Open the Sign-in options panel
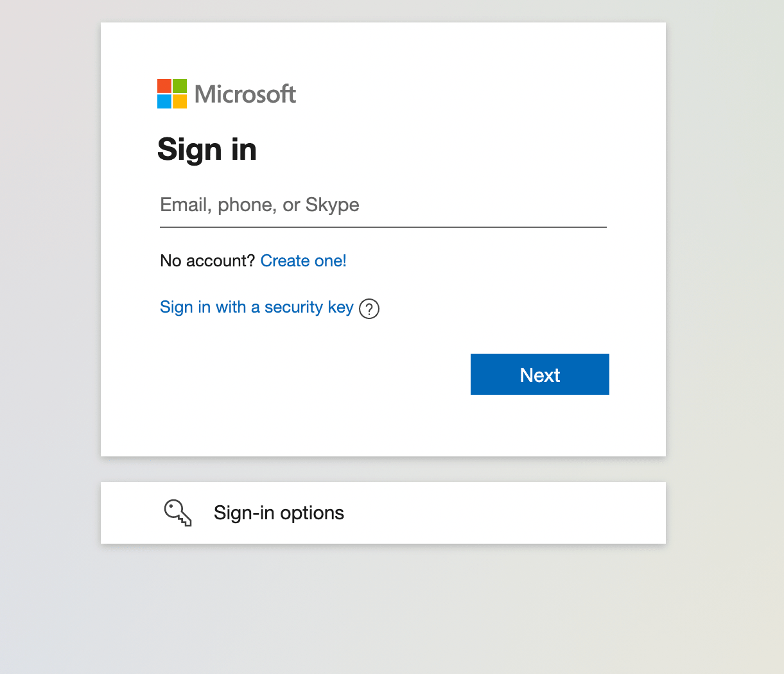The width and height of the screenshot is (784, 674). click(383, 513)
